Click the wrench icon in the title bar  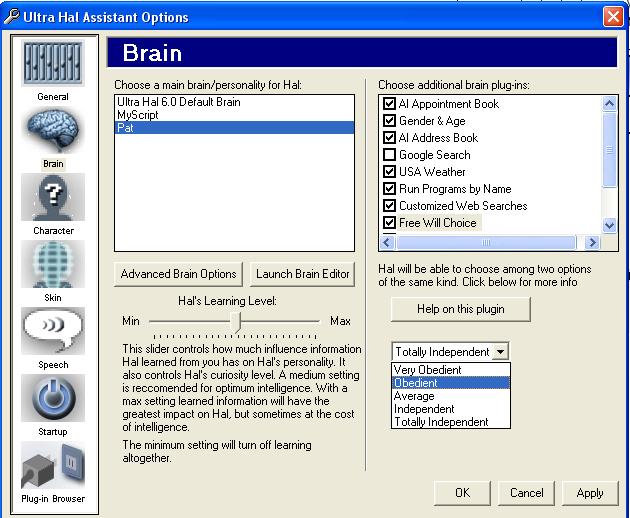point(12,17)
